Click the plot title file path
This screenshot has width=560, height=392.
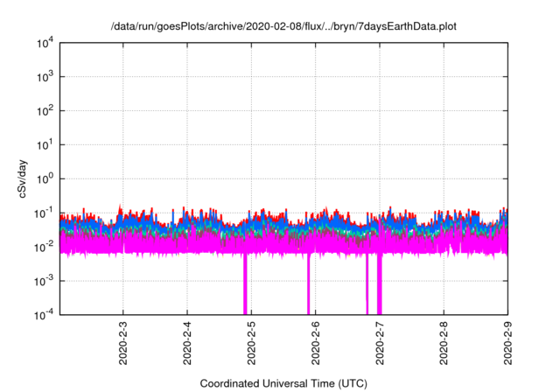[283, 26]
